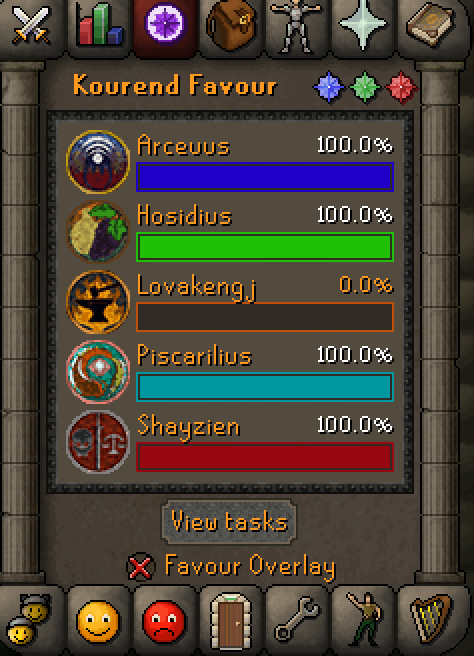This screenshot has height=656, width=474.
Task: Click the Shayzien favour progress bar
Action: coord(265,456)
